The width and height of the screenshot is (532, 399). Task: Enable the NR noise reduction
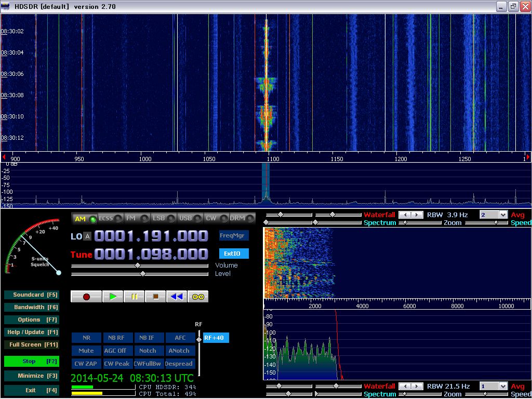86,337
